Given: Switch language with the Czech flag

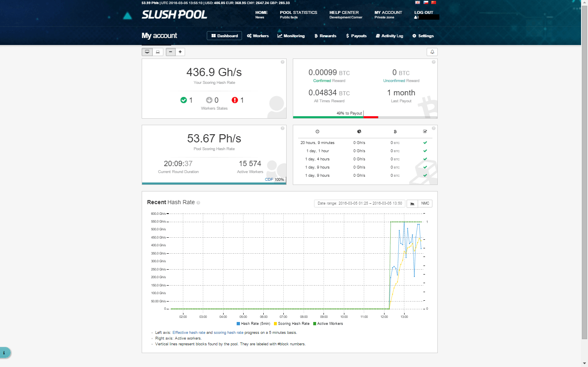Looking at the screenshot, I should point(426,2).
